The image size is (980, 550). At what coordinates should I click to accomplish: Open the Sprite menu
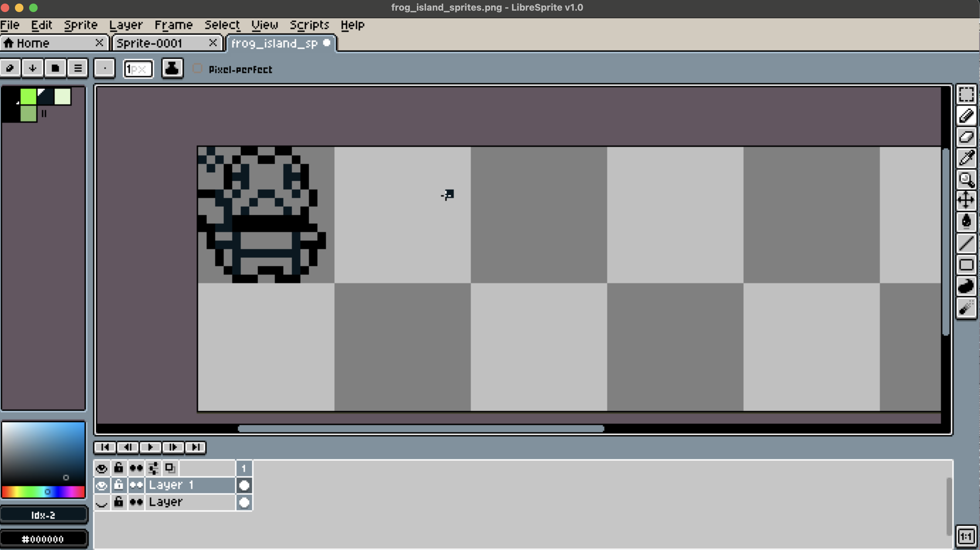(81, 25)
